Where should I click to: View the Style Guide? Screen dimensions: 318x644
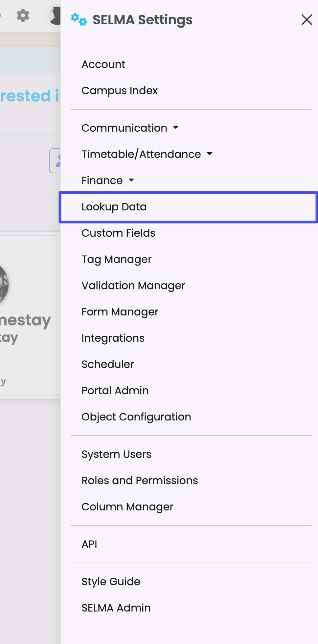point(111,582)
